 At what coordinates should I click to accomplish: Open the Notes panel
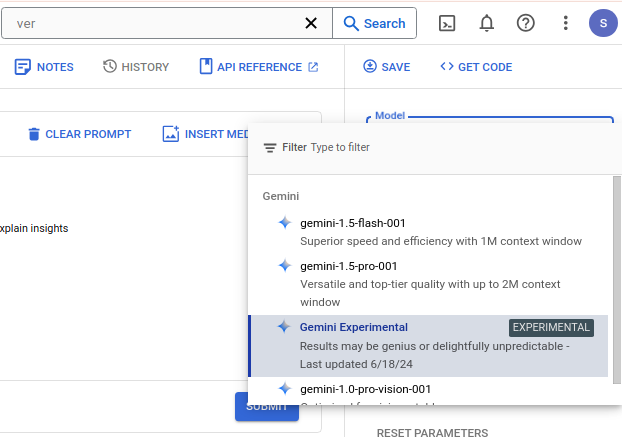[44, 67]
